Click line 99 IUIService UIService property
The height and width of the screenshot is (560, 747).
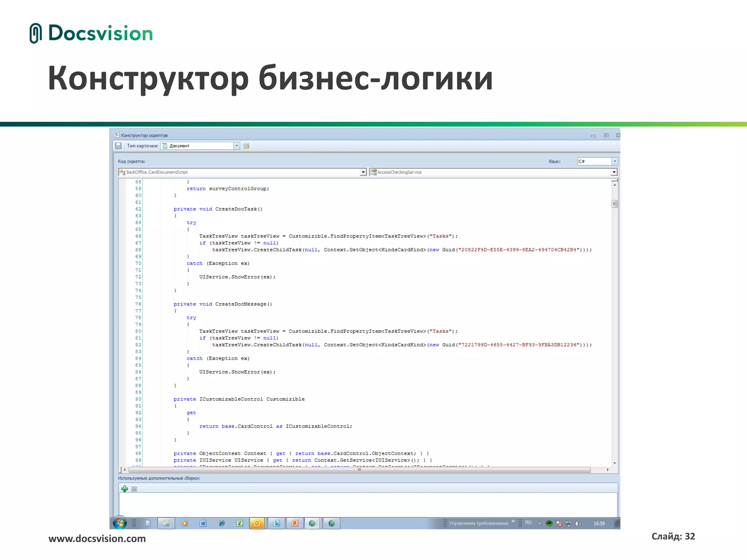coord(303,460)
